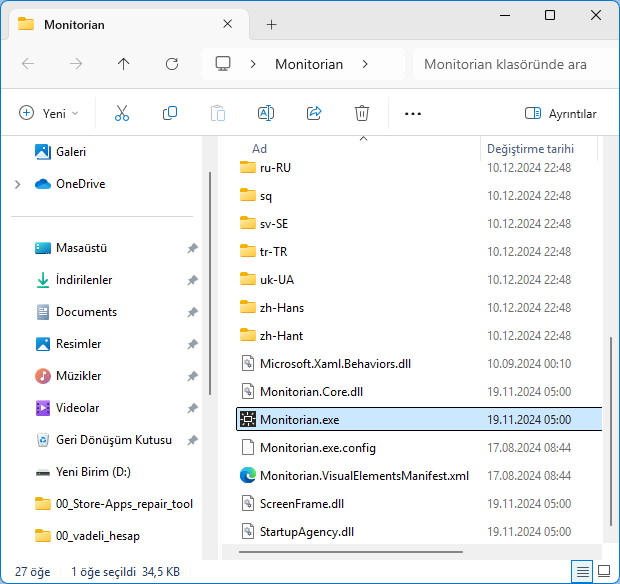Unpin Geri Dönüşüm Kutusu via pin icon

pyautogui.click(x=193, y=440)
